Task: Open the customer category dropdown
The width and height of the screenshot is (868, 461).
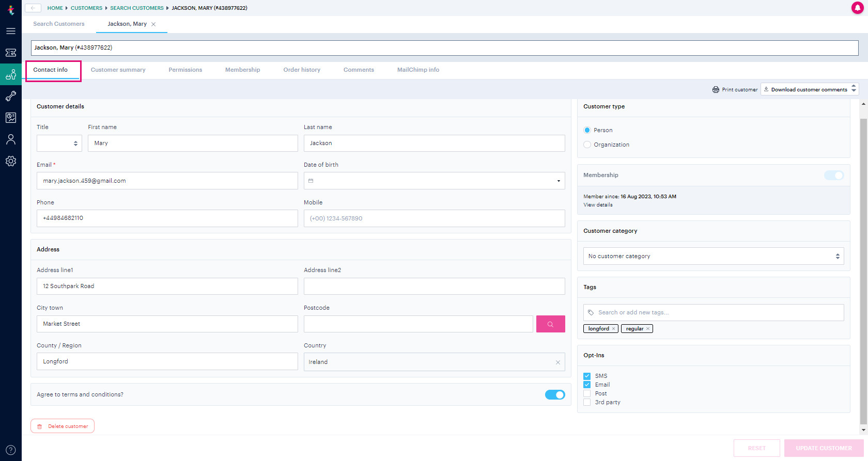Action: click(x=714, y=257)
